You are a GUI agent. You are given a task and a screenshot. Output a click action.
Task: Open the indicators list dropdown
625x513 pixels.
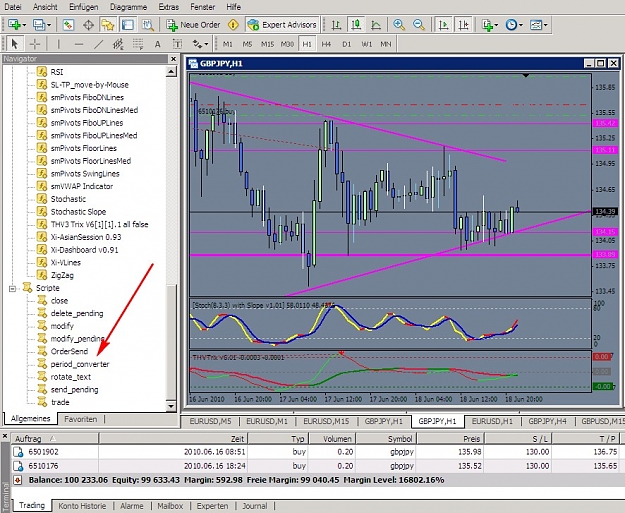[489, 25]
